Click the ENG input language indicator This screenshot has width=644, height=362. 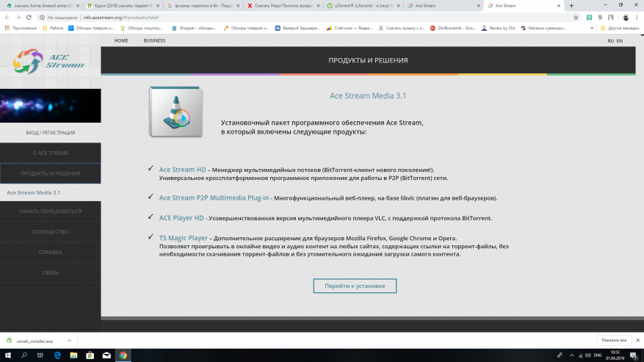click(x=598, y=355)
